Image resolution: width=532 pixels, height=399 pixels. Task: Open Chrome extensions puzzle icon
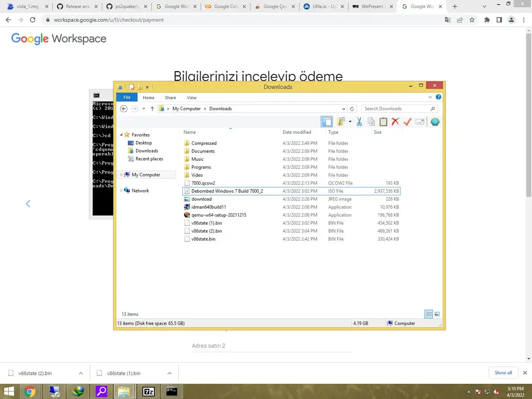click(x=487, y=20)
